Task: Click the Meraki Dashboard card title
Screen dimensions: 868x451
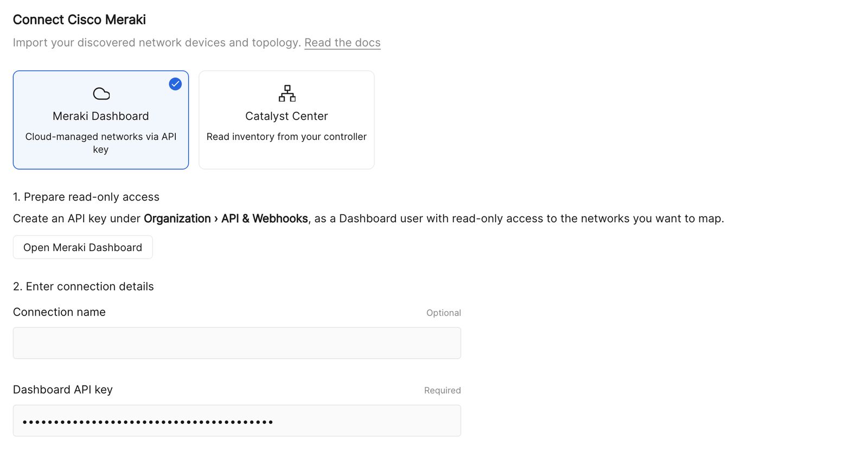Action: pyautogui.click(x=101, y=116)
